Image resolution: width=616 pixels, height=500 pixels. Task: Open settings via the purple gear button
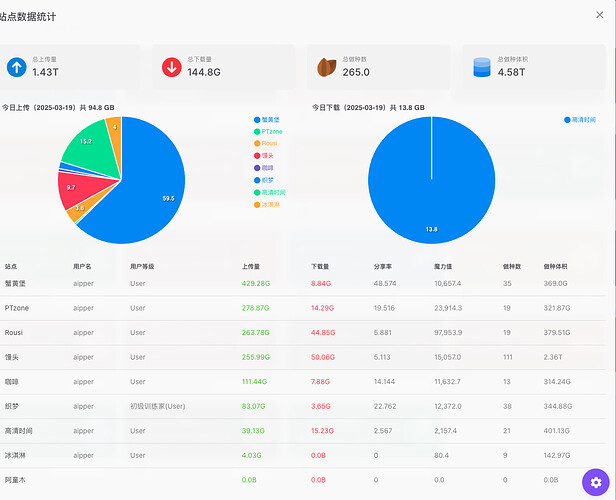[x=596, y=482]
